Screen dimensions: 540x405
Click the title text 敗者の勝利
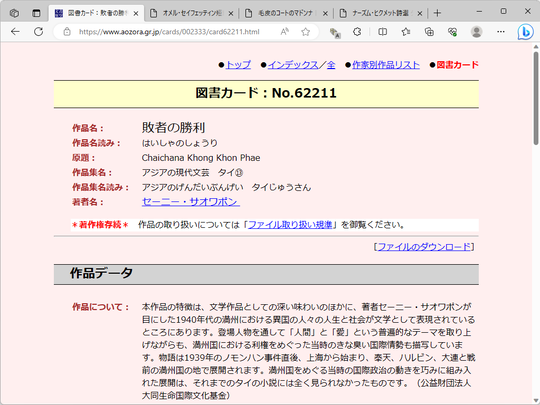(x=173, y=128)
